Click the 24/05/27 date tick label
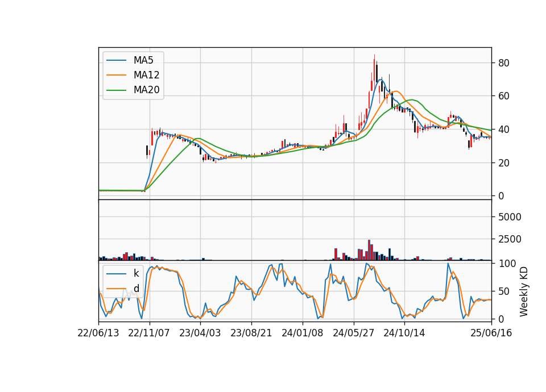This screenshot has width=546, height=392. [353, 333]
